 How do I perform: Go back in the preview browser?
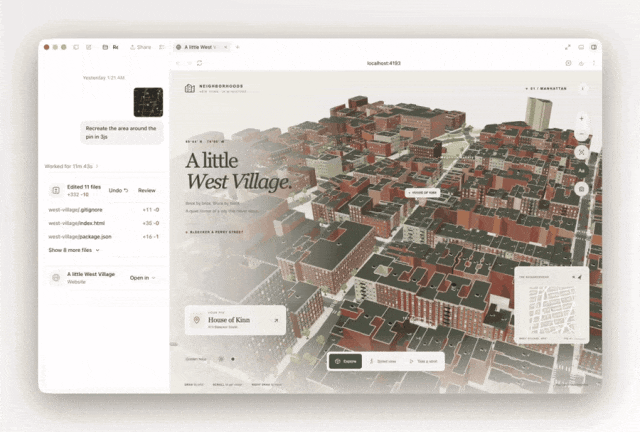(178, 63)
